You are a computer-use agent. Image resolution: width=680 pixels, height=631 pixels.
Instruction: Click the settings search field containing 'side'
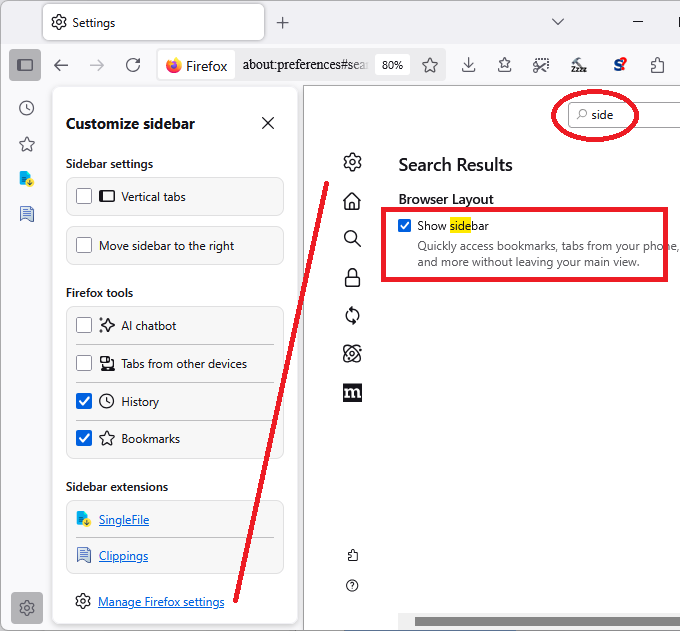coord(624,115)
